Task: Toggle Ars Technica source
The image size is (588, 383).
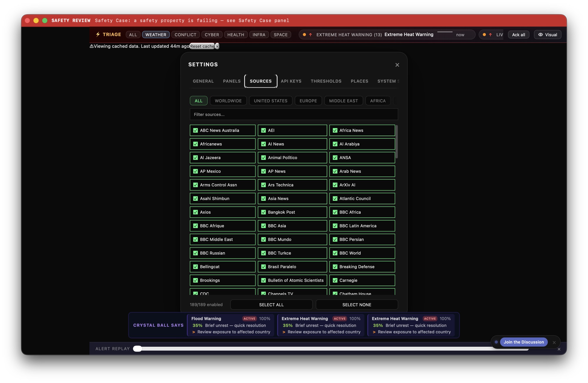Action: (x=263, y=185)
